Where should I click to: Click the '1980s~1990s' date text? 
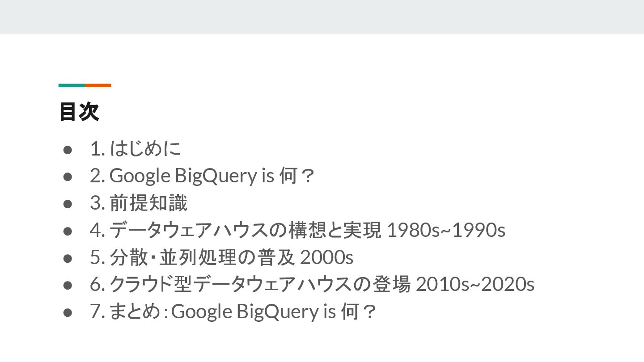(446, 231)
